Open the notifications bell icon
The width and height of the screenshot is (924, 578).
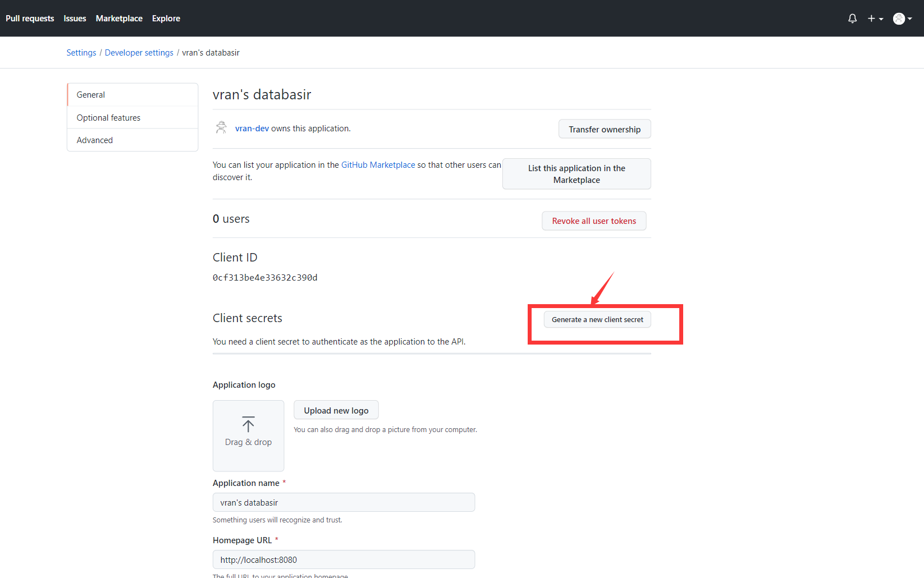pos(852,18)
